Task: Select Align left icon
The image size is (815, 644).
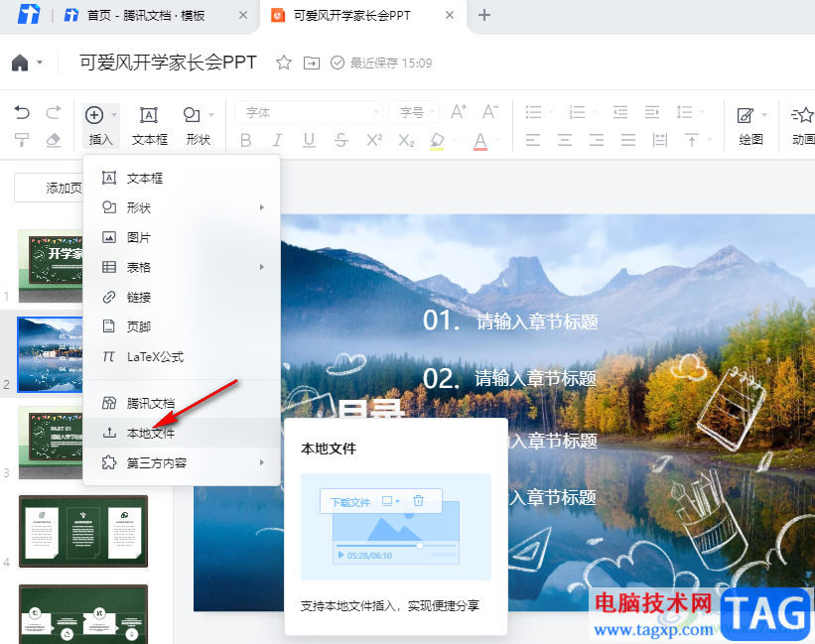Action: click(x=533, y=140)
